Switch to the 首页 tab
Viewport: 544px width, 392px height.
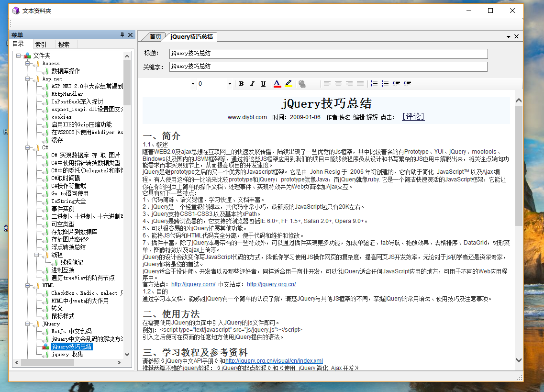(x=155, y=36)
